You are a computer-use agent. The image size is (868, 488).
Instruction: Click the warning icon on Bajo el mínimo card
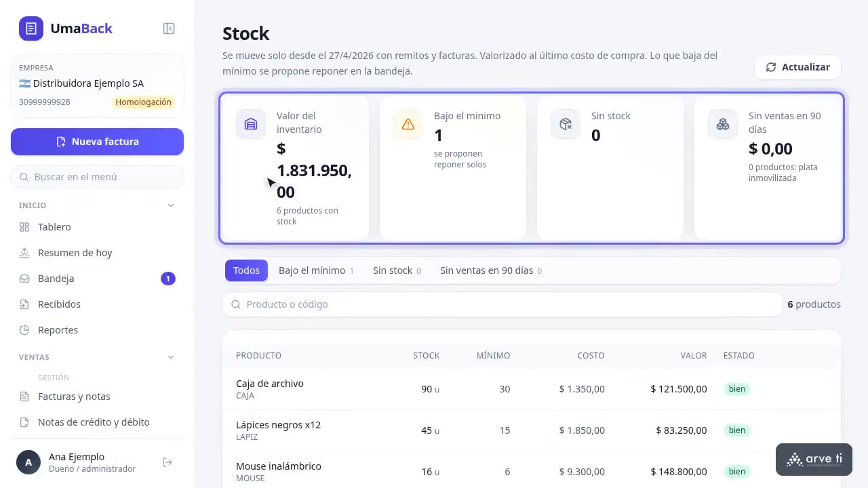tap(408, 124)
